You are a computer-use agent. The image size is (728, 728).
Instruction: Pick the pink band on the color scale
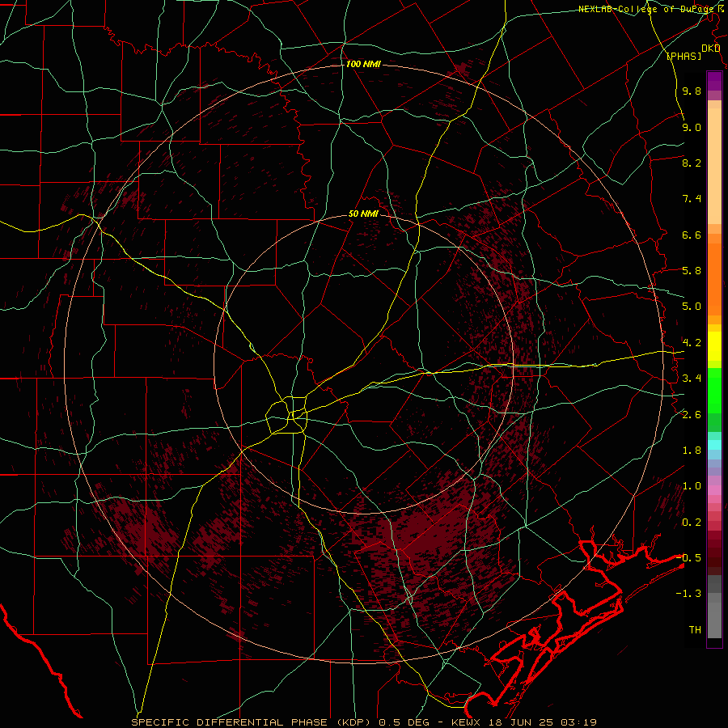tap(714, 490)
